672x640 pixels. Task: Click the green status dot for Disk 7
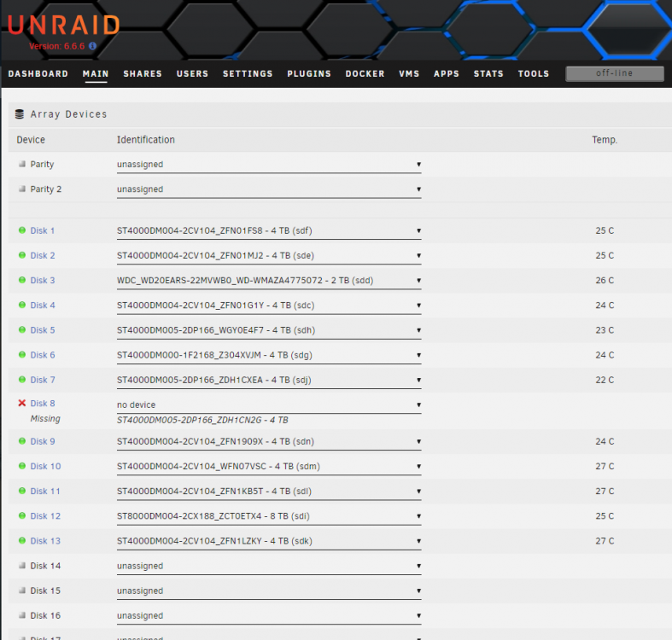(22, 379)
